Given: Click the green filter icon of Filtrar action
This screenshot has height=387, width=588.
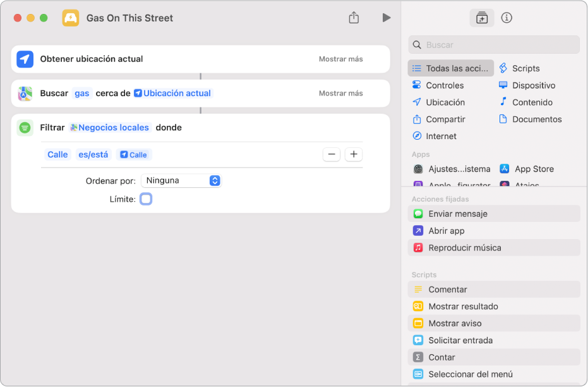Looking at the screenshot, I should 25,128.
